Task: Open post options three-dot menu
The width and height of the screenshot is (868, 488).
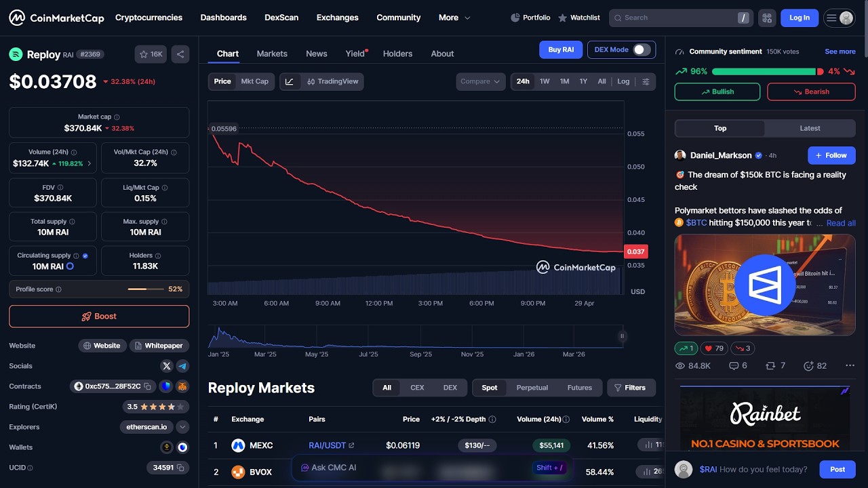Action: coord(850,366)
